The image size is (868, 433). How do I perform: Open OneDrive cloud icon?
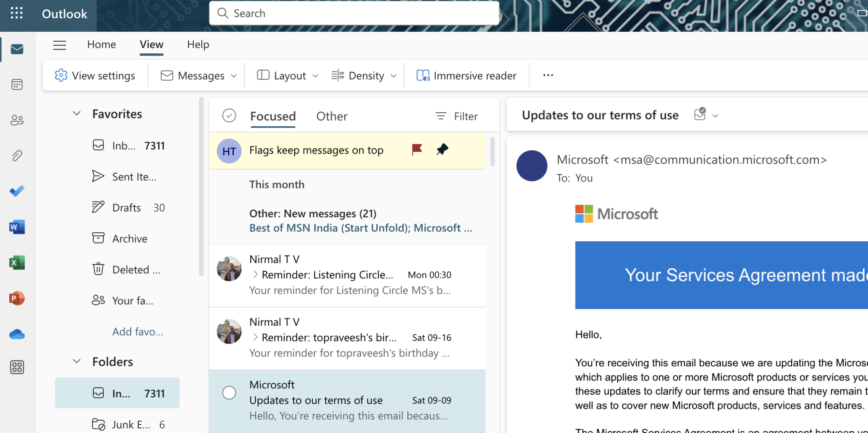click(x=17, y=334)
